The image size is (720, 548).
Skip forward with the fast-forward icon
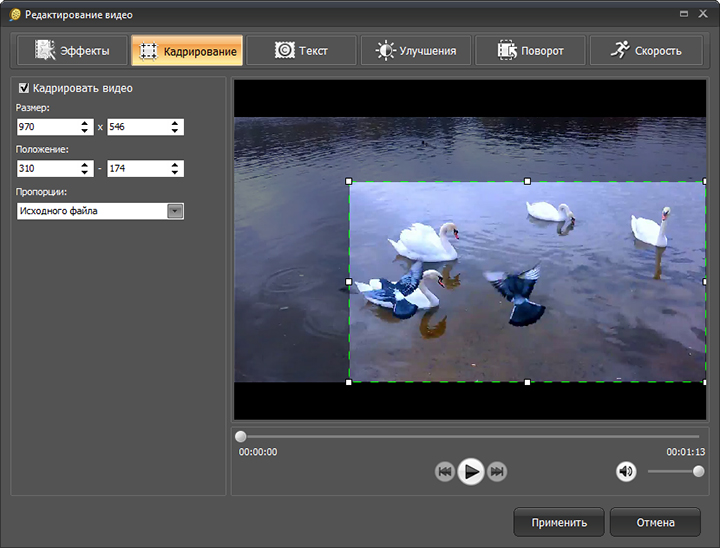pos(497,472)
